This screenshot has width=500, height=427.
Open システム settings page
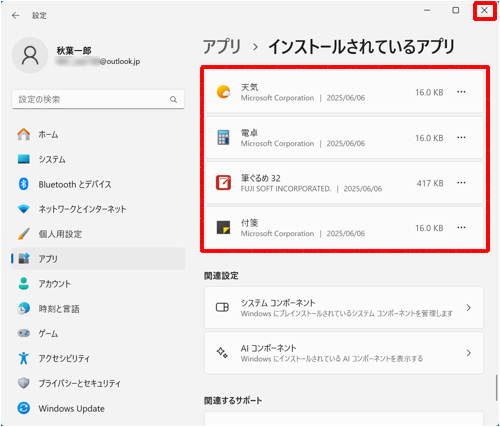coord(98,159)
